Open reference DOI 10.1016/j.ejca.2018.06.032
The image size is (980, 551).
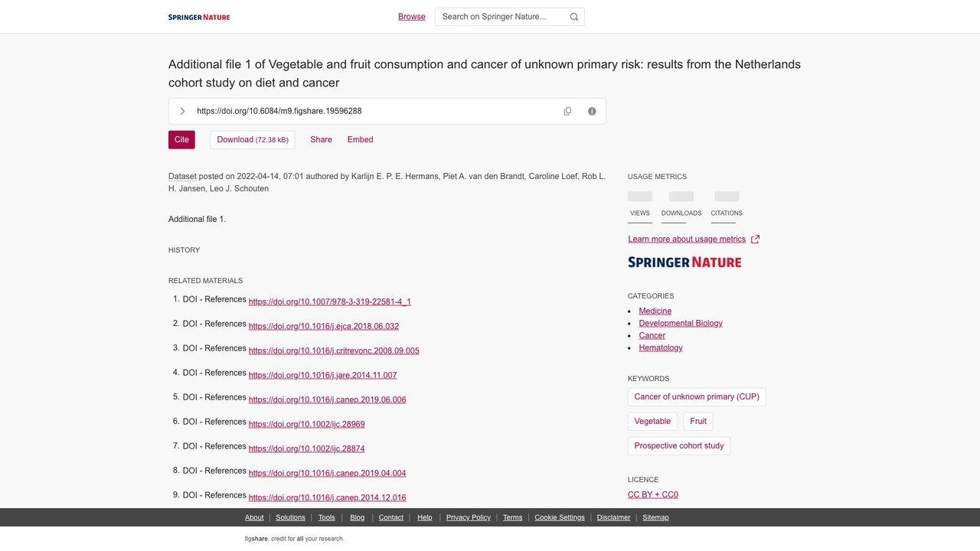[324, 326]
